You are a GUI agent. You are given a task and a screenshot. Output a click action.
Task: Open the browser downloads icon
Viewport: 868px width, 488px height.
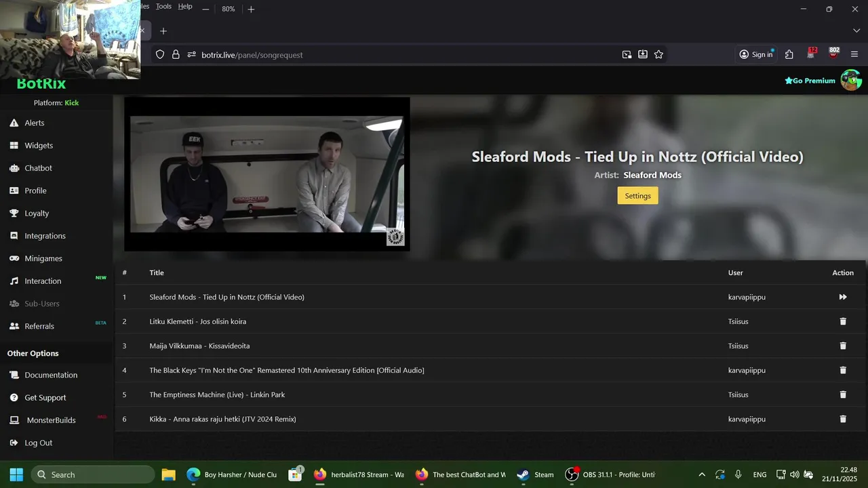[x=643, y=55]
